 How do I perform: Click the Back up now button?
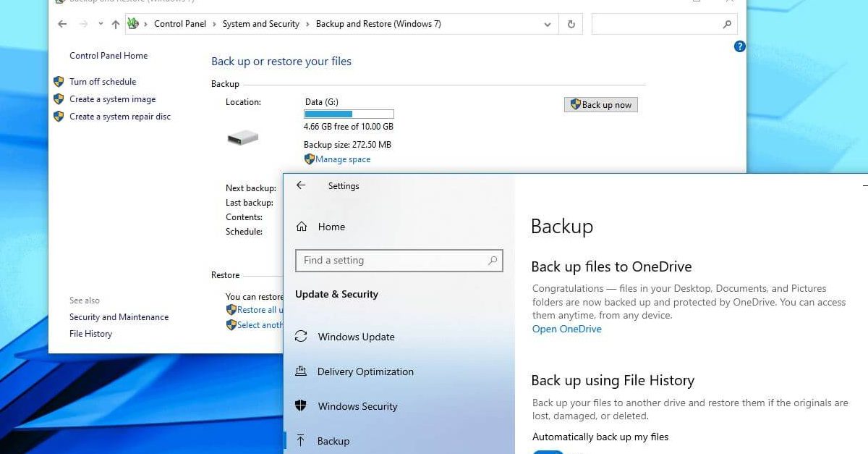pos(600,105)
